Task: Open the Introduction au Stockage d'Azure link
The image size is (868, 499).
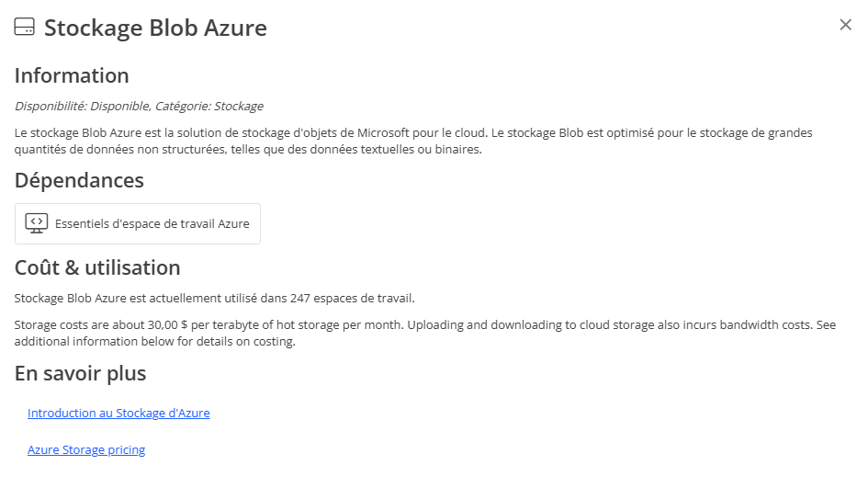Action: (x=118, y=414)
